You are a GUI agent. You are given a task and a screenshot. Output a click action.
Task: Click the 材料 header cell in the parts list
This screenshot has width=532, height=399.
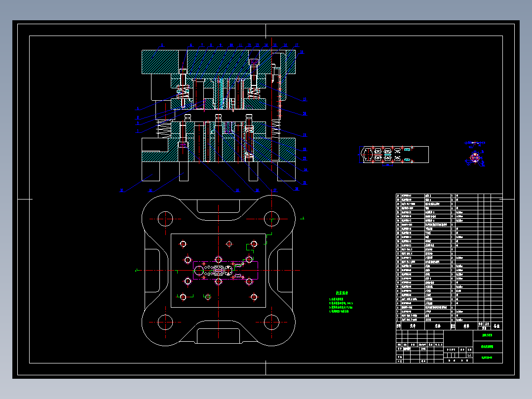click(466, 326)
